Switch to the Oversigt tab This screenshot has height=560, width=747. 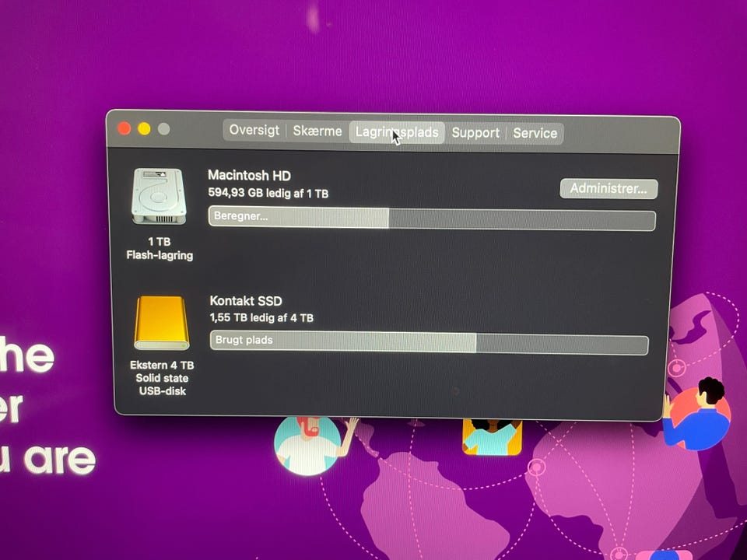254,130
